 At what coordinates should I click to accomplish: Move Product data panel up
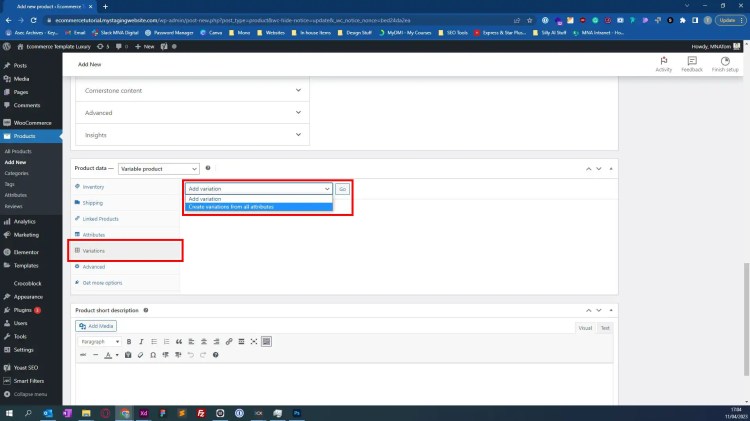[x=588, y=169]
